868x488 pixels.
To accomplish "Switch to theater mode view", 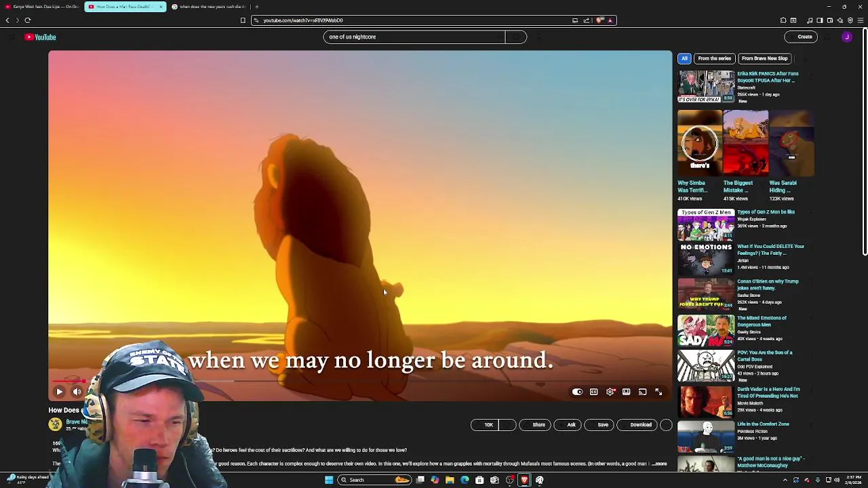I will (x=626, y=392).
